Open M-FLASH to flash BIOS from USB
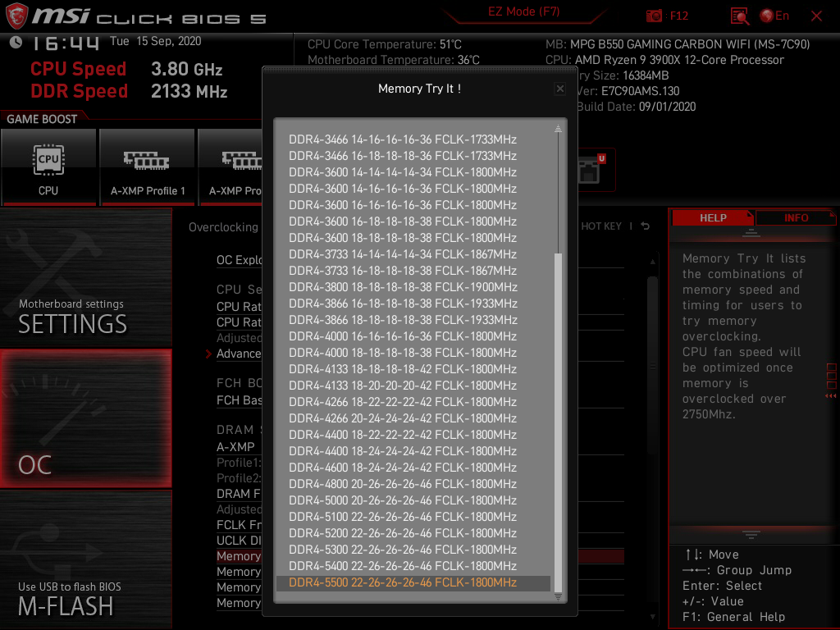The width and height of the screenshot is (840, 630). click(x=85, y=559)
